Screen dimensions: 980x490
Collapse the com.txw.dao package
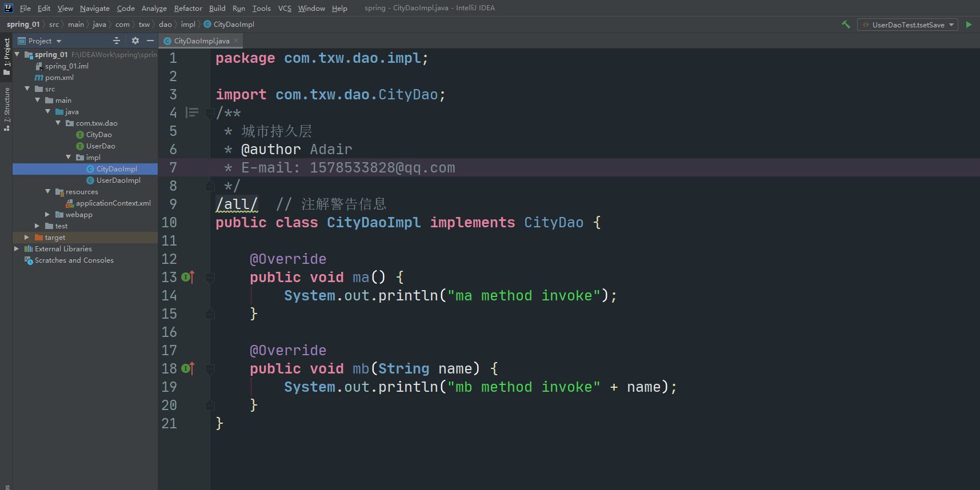(58, 123)
